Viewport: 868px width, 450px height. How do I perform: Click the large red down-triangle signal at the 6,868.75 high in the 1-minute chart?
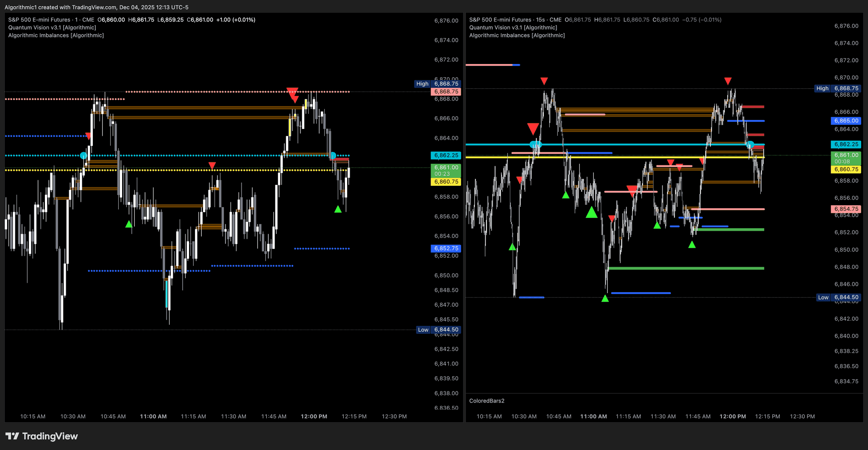point(292,92)
